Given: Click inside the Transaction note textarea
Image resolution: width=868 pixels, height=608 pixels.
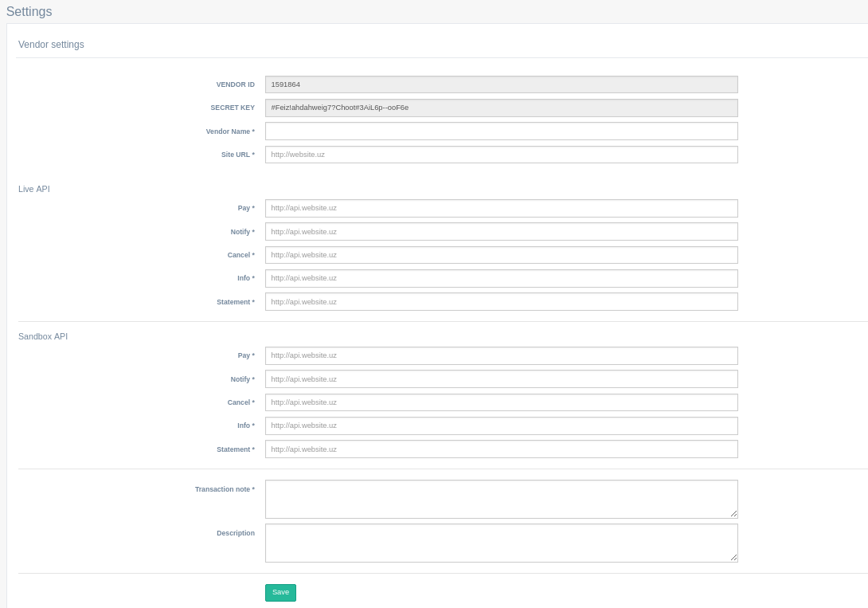Looking at the screenshot, I should click(x=501, y=499).
